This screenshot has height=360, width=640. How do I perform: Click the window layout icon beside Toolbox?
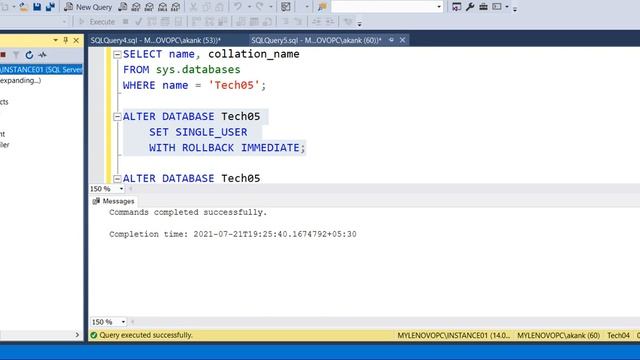tap(497, 7)
